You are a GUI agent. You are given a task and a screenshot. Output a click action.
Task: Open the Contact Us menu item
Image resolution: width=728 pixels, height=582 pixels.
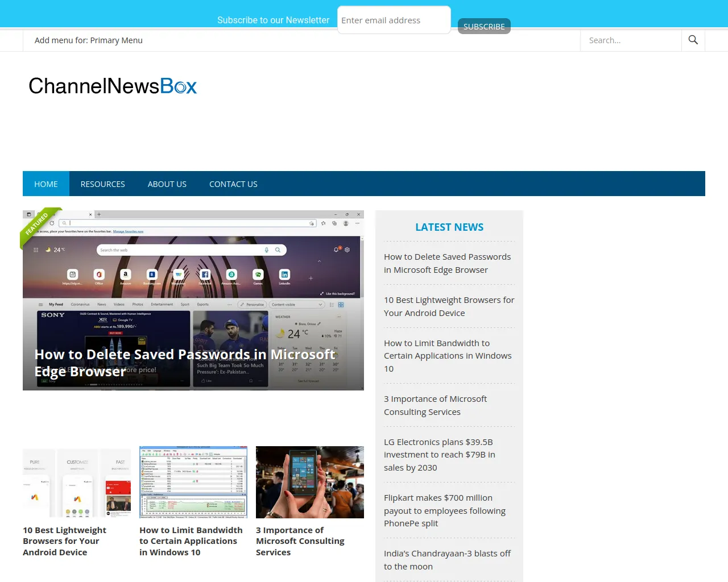[x=233, y=184]
